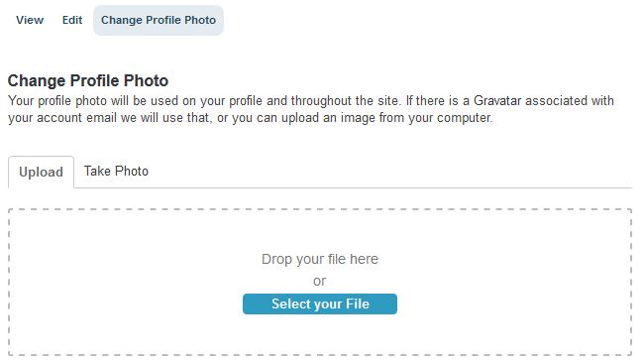Image resolution: width=644 pixels, height=362 pixels.
Task: Click the highlighted Change Profile Photo pill
Action: point(159,20)
